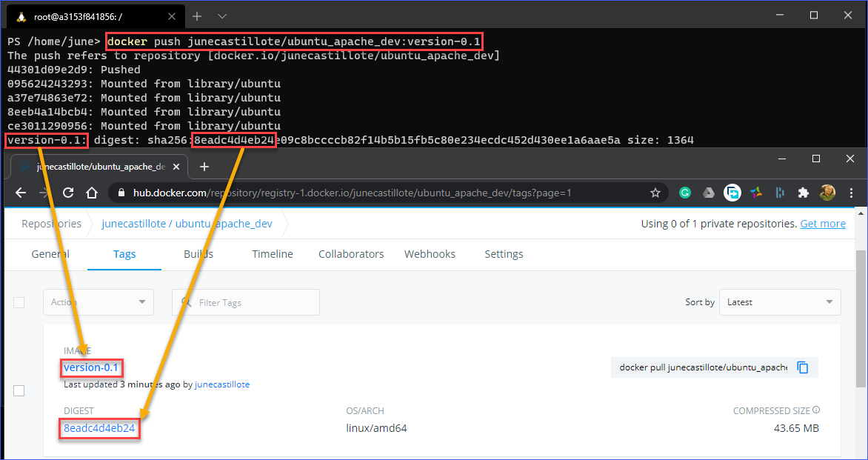The image size is (868, 460).
Task: Open digest 8eadc4d4eb24 link
Action: click(99, 428)
